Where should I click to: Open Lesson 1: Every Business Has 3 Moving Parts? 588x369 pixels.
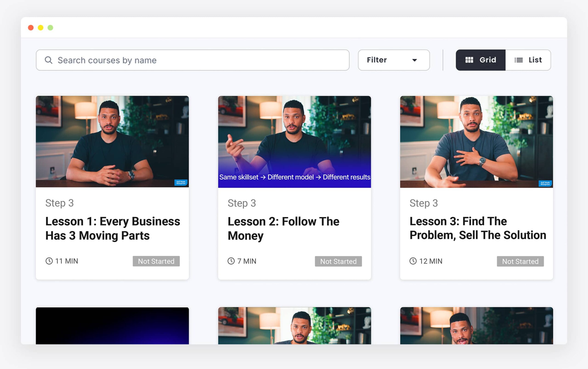point(112,228)
